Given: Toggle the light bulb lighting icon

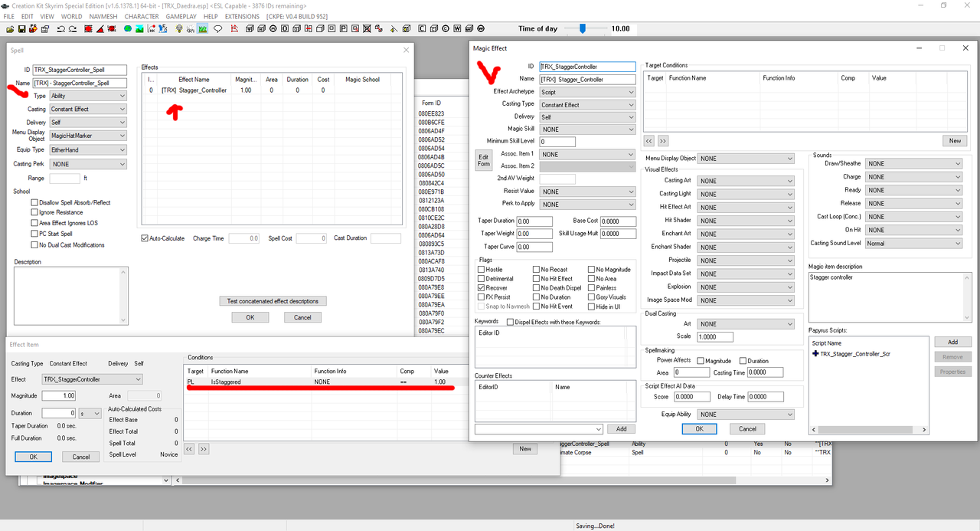Looking at the screenshot, I should tap(179, 29).
